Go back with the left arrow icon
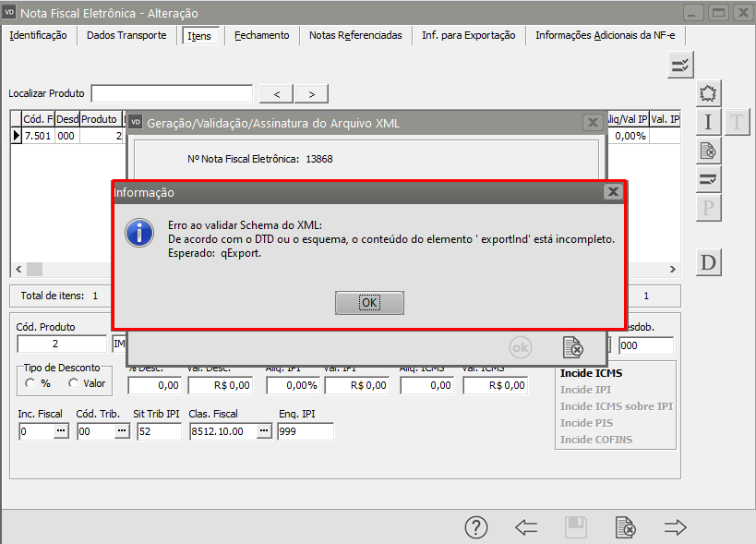The height and width of the screenshot is (544, 756). 526,527
